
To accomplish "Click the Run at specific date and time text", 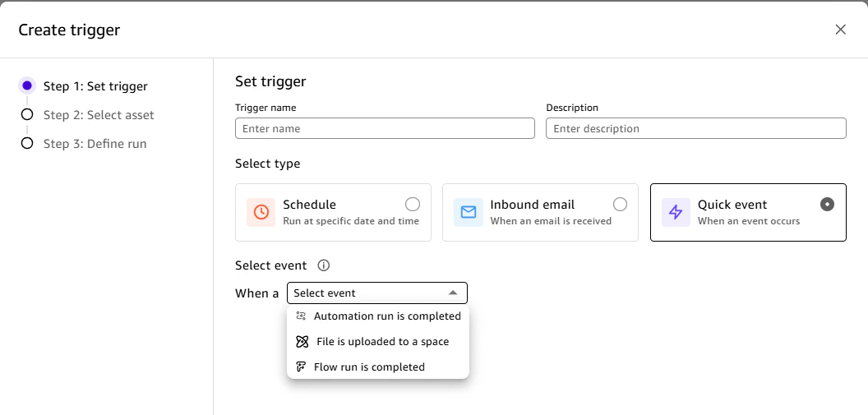I will tap(351, 221).
